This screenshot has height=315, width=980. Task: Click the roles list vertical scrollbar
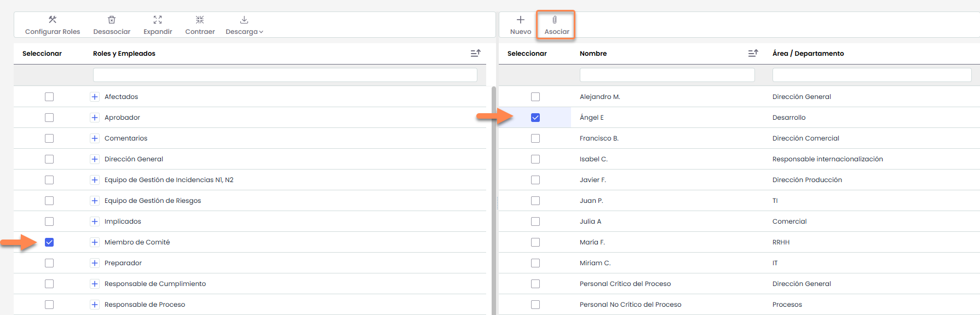[493, 197]
